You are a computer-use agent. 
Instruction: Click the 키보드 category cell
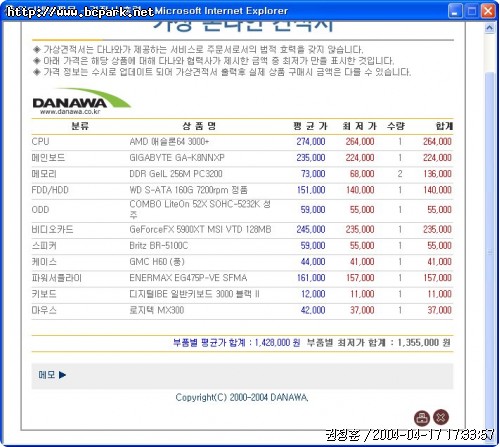tap(44, 294)
